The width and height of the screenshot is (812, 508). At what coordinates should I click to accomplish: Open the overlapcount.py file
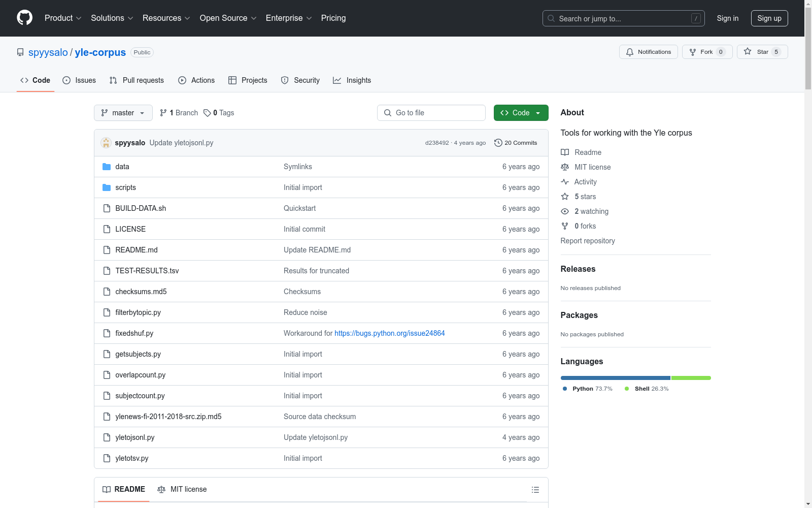tap(141, 375)
